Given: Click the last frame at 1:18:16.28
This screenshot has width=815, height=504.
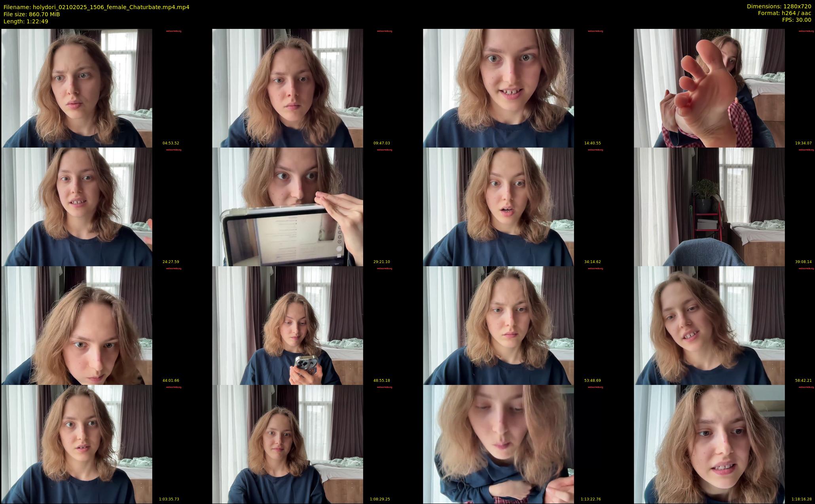Looking at the screenshot, I should coord(724,444).
